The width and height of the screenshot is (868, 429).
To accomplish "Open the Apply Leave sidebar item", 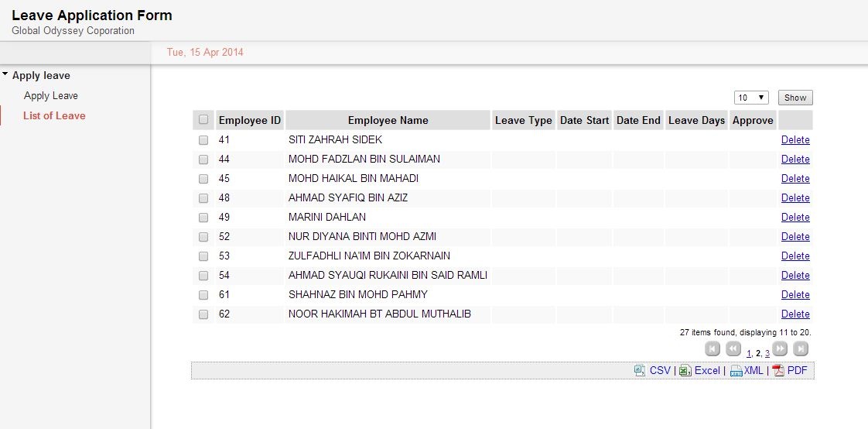I will (51, 96).
